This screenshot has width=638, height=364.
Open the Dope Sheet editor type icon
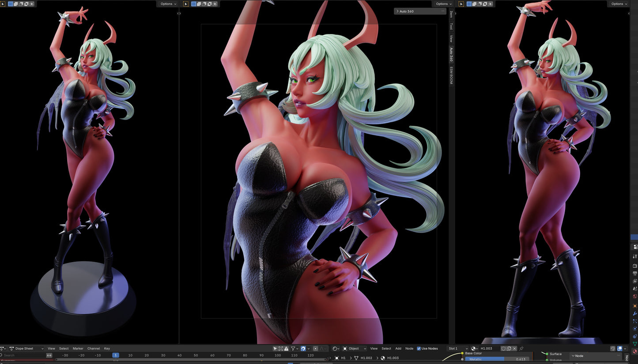(2, 349)
